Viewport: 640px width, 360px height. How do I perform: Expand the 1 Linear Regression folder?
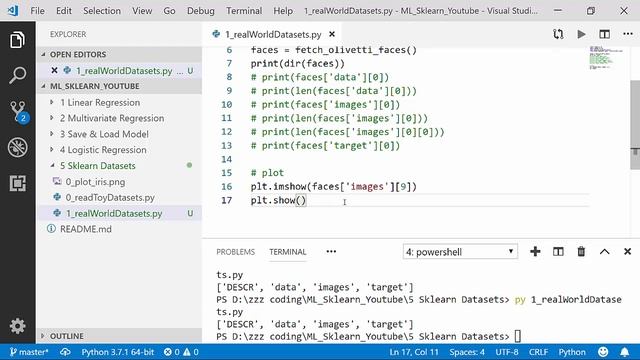tap(100, 102)
